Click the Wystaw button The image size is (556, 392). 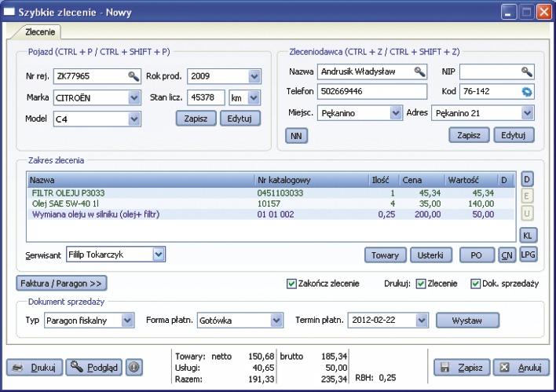pos(467,321)
